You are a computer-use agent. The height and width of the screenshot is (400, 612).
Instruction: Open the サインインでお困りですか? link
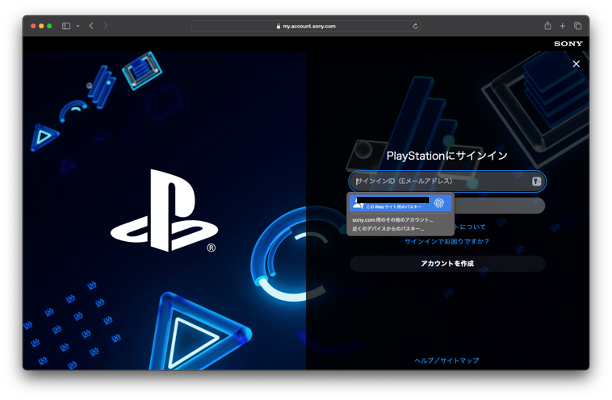[447, 241]
